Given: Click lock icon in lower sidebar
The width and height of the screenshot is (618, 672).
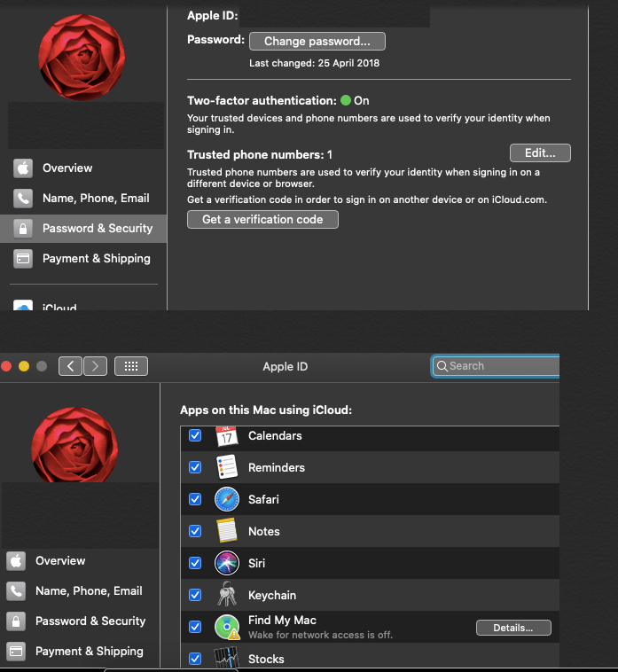Looking at the screenshot, I should pyautogui.click(x=16, y=621).
